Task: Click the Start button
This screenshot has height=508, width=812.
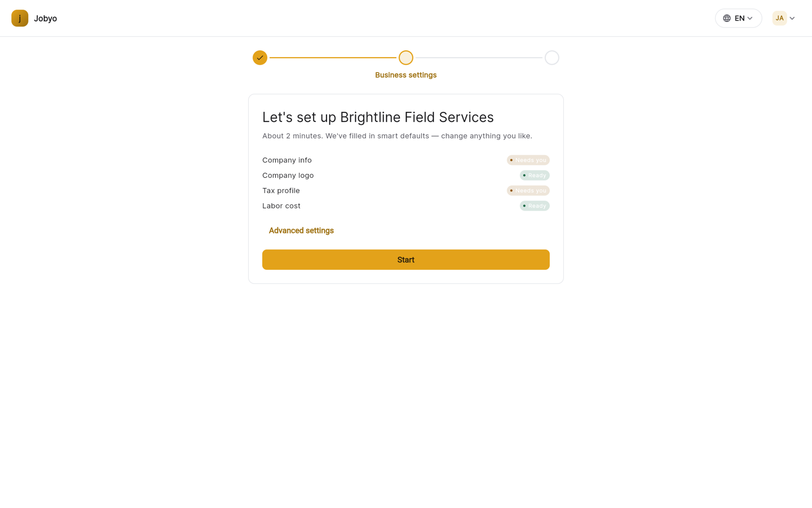Action: click(x=406, y=260)
